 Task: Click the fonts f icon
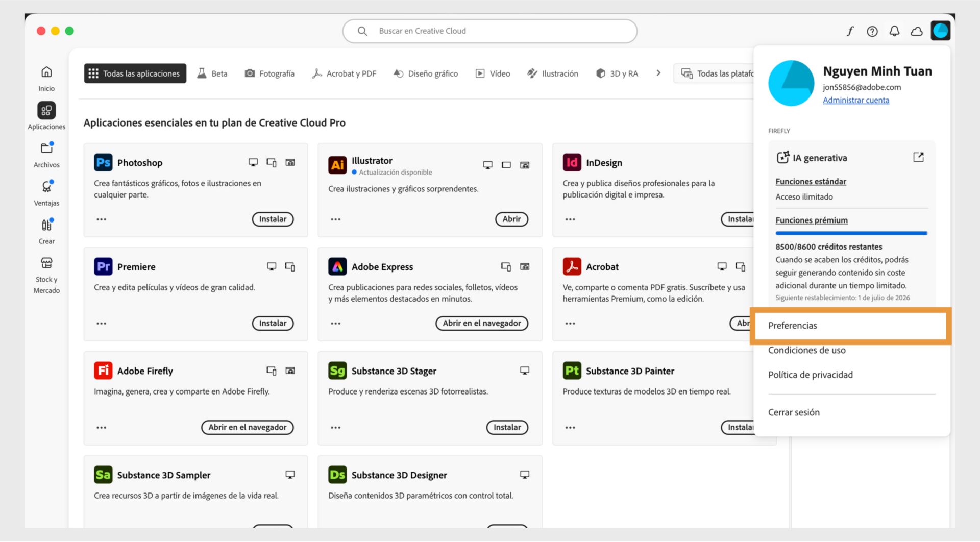point(850,31)
